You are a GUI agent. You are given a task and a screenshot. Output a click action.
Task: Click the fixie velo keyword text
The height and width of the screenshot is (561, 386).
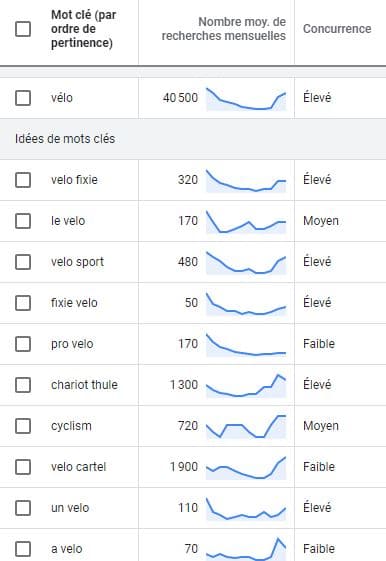pyautogui.click(x=74, y=303)
